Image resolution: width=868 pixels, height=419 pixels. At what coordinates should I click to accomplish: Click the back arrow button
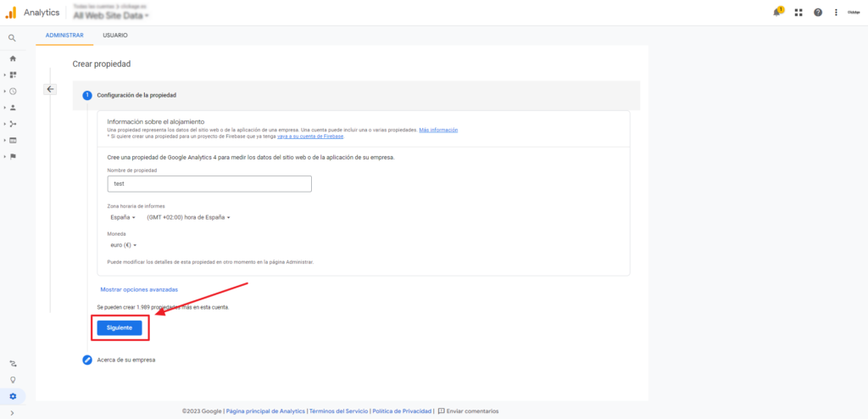(50, 89)
